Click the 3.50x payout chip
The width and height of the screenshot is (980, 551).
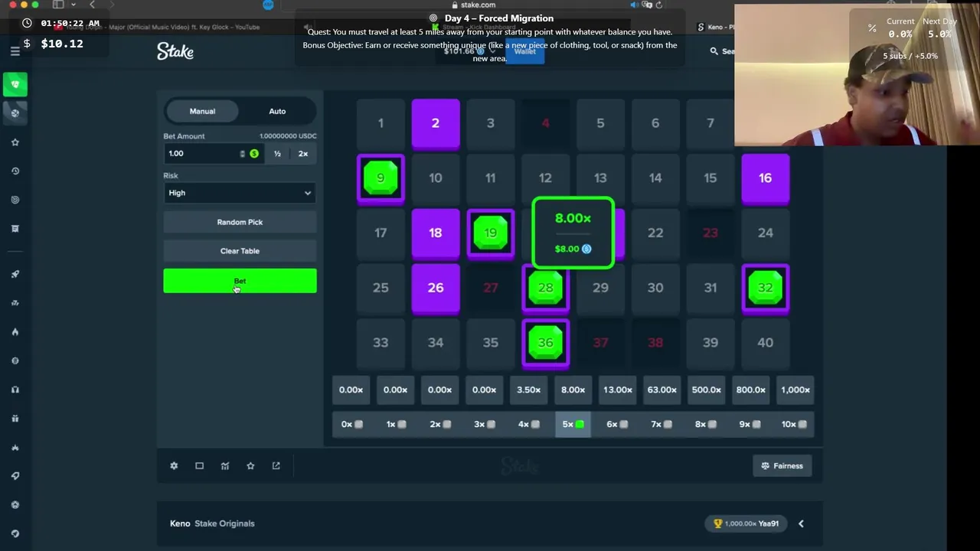coord(528,390)
